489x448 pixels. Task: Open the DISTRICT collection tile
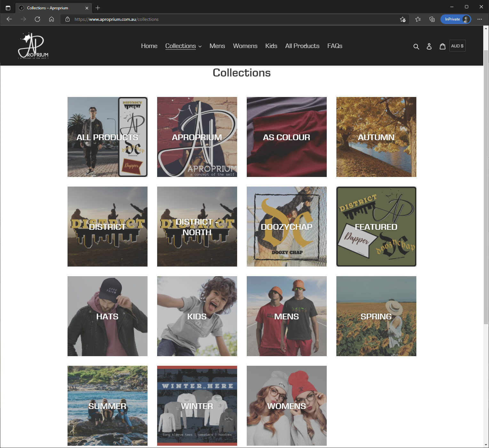coord(108,227)
